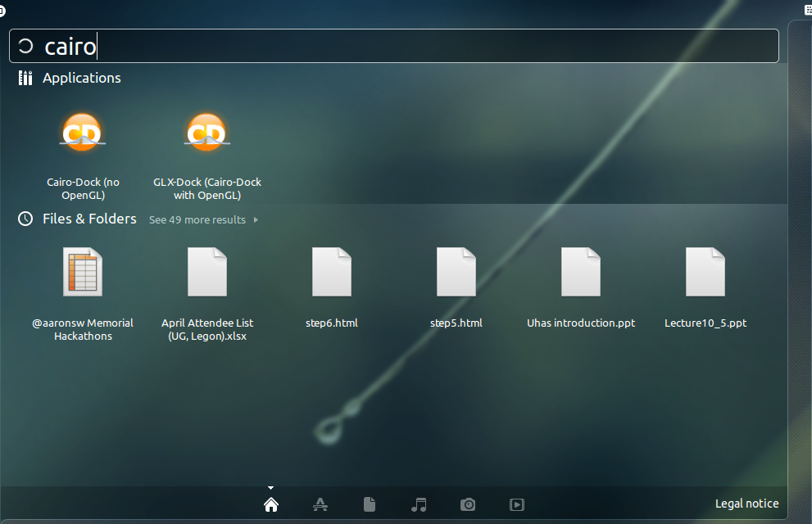The image size is (812, 524).
Task: Open the @aaronsw Memorial Hackathons spreadsheet icon
Action: (83, 272)
